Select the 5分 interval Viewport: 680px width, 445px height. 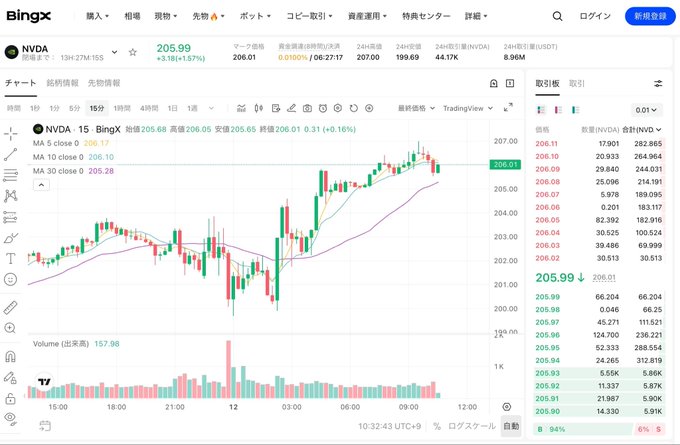tap(75, 108)
